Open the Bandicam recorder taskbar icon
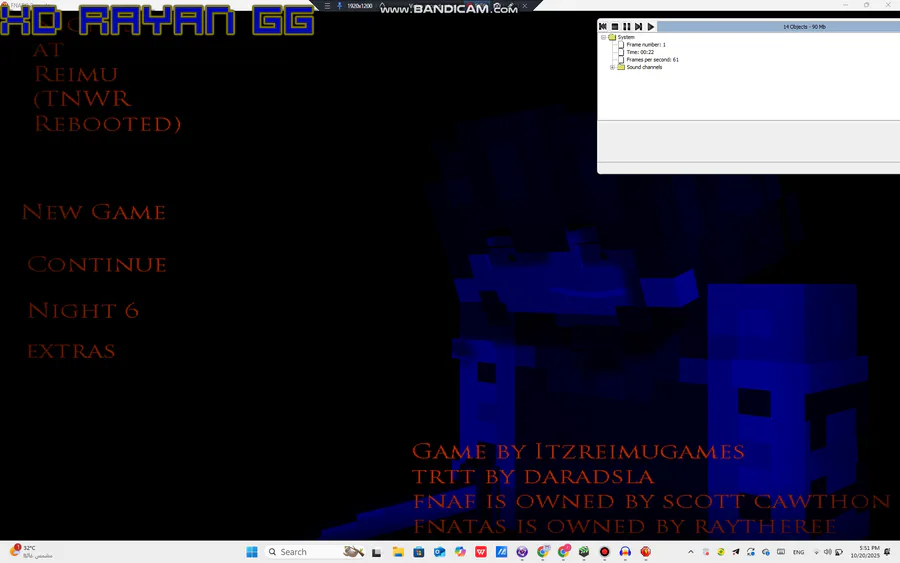900x563 pixels. pos(604,552)
